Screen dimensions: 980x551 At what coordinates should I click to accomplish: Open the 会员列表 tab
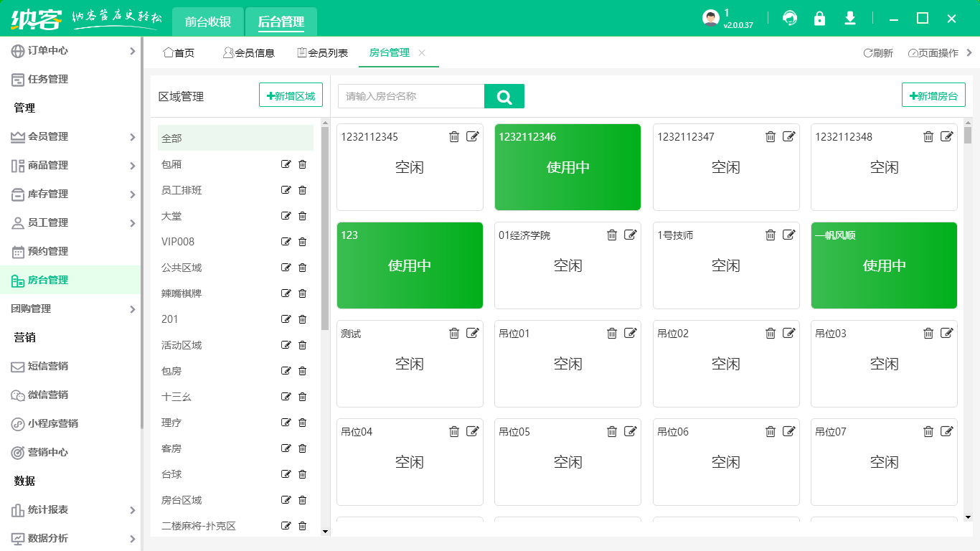tap(323, 53)
